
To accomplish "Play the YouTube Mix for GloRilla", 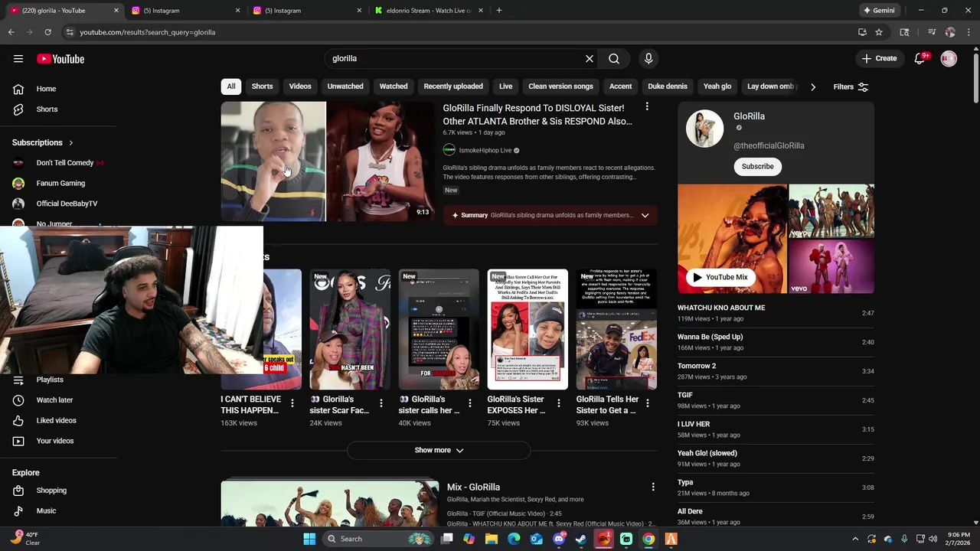I will pos(720,278).
